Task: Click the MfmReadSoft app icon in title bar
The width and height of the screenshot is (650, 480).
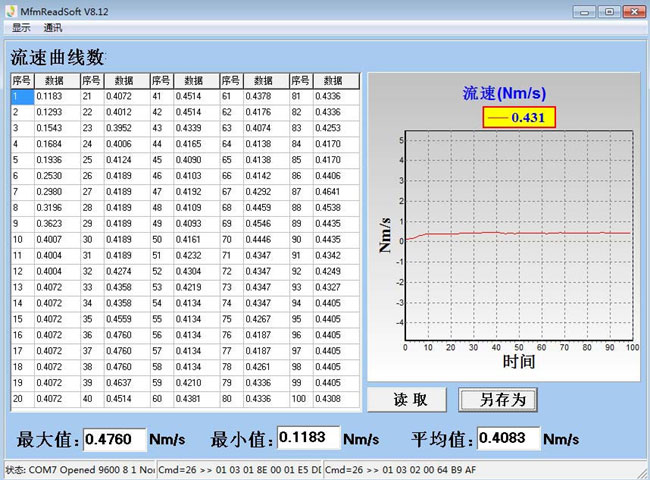Action: point(11,9)
